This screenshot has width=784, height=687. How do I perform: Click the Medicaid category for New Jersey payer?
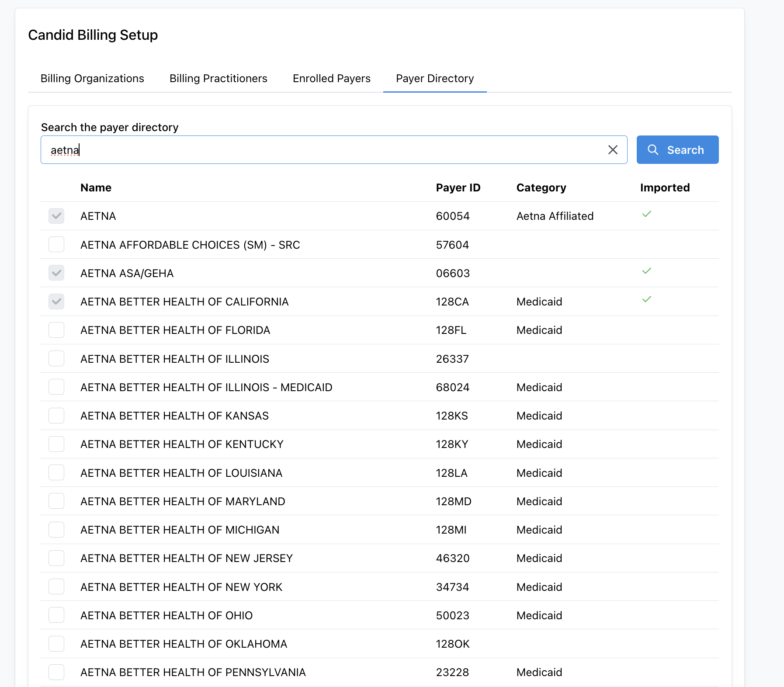point(539,558)
